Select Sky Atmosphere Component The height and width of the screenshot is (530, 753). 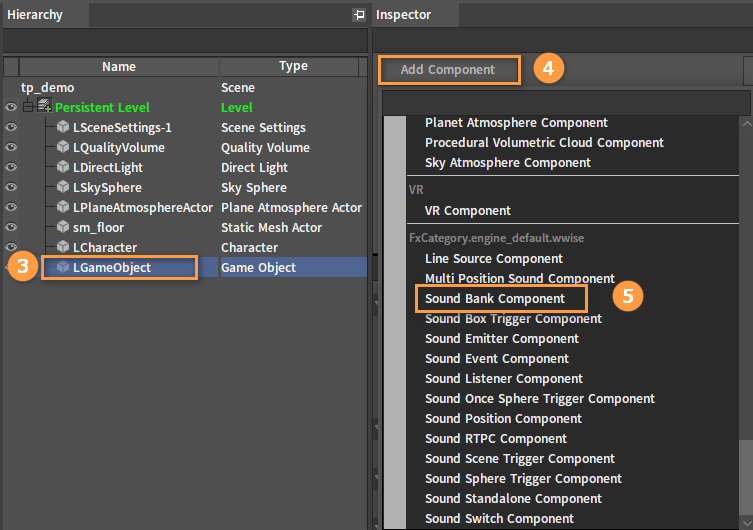(508, 163)
